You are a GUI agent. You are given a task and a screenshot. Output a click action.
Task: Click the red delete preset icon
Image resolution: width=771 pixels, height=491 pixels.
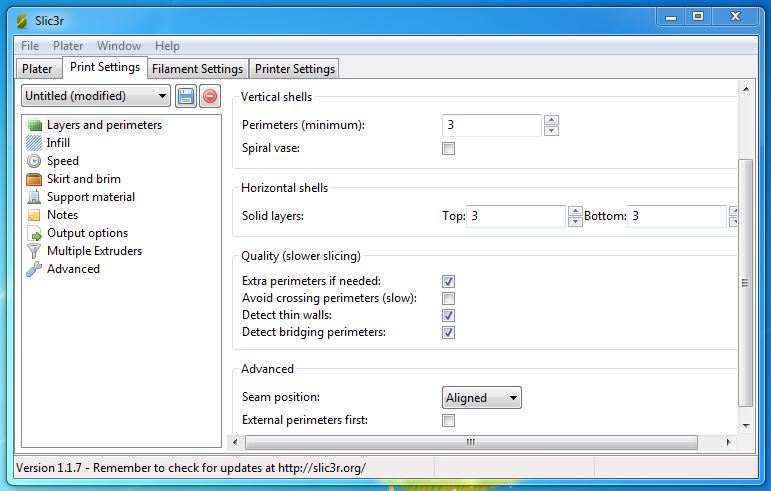click(x=210, y=96)
